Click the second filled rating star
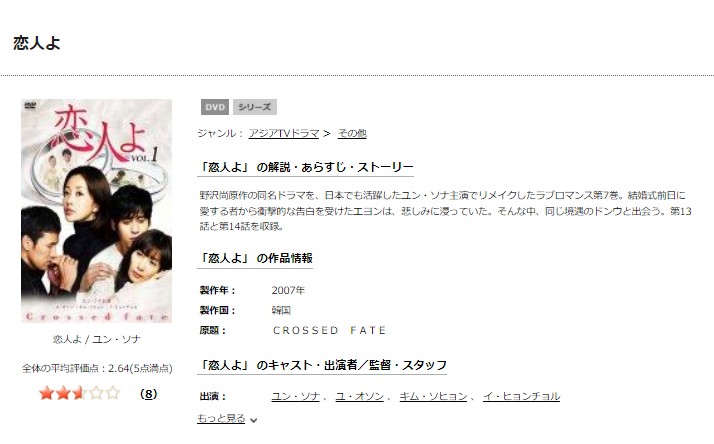Screen dimensions: 714x444 click(x=63, y=393)
